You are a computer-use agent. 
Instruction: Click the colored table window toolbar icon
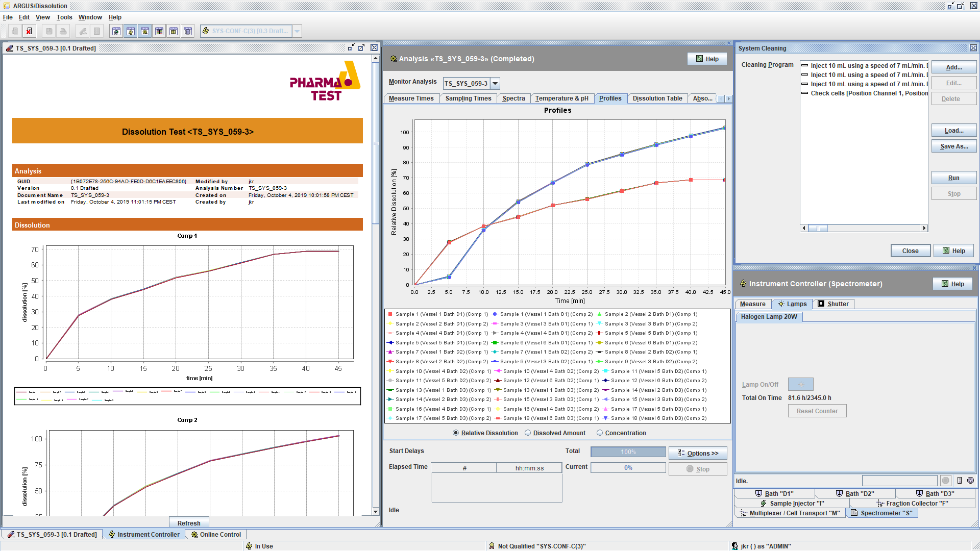(159, 31)
